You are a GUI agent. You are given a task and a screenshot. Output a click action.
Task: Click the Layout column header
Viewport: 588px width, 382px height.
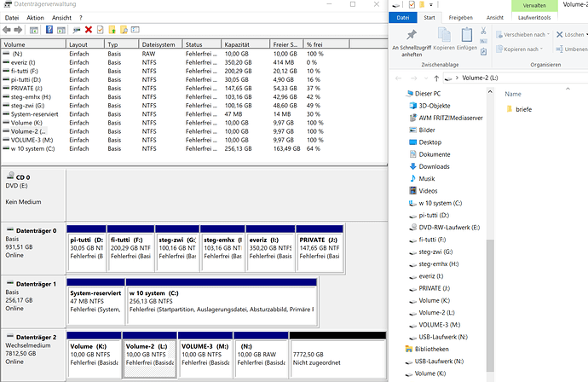(85, 44)
